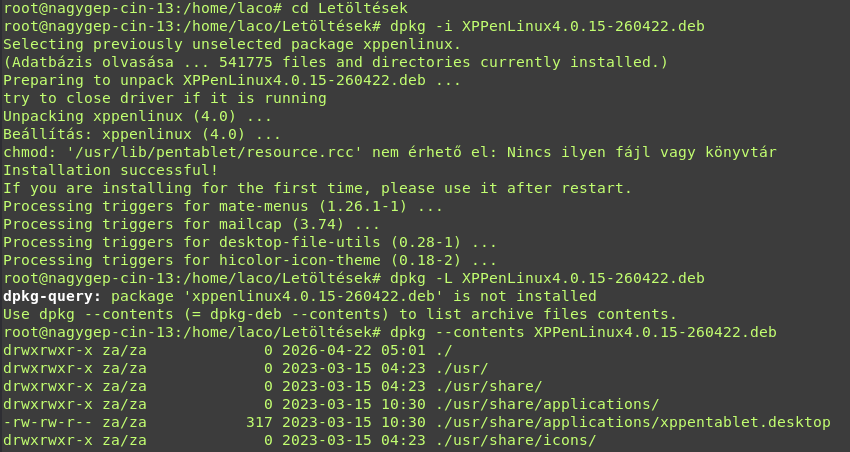Click the 'Installation successful!' line

pyautogui.click(x=111, y=170)
